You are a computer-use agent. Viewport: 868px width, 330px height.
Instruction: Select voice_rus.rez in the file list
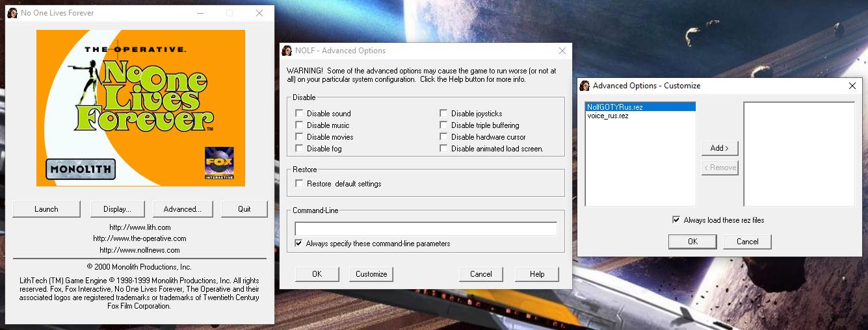point(607,116)
